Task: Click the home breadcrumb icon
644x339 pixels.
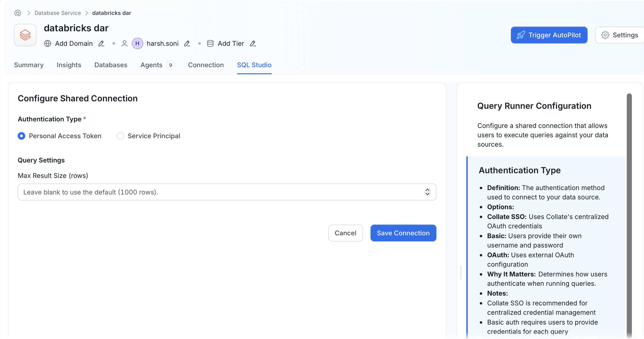Action: tap(17, 13)
